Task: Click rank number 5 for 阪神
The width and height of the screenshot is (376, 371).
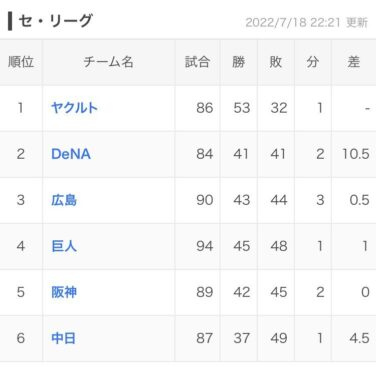Action: (21, 292)
